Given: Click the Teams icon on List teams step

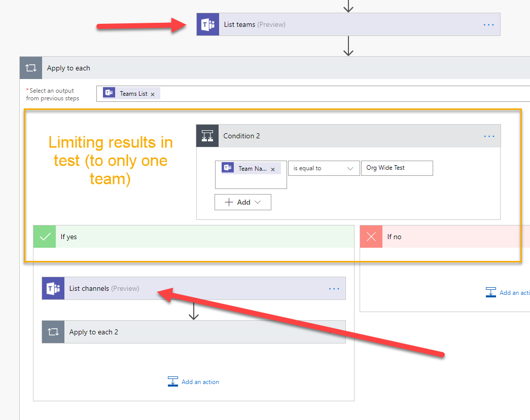Looking at the screenshot, I should pyautogui.click(x=208, y=24).
